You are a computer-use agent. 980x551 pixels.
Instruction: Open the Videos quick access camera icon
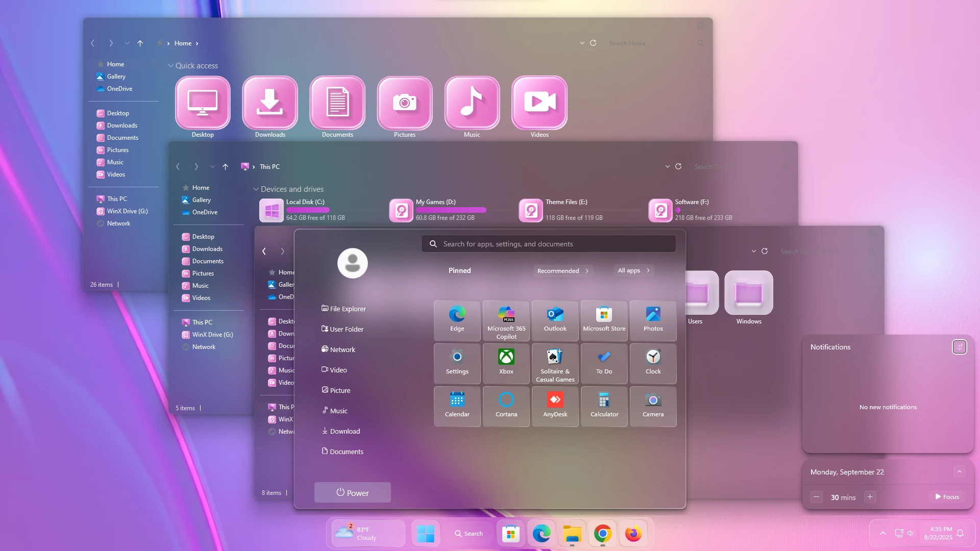coord(540,103)
